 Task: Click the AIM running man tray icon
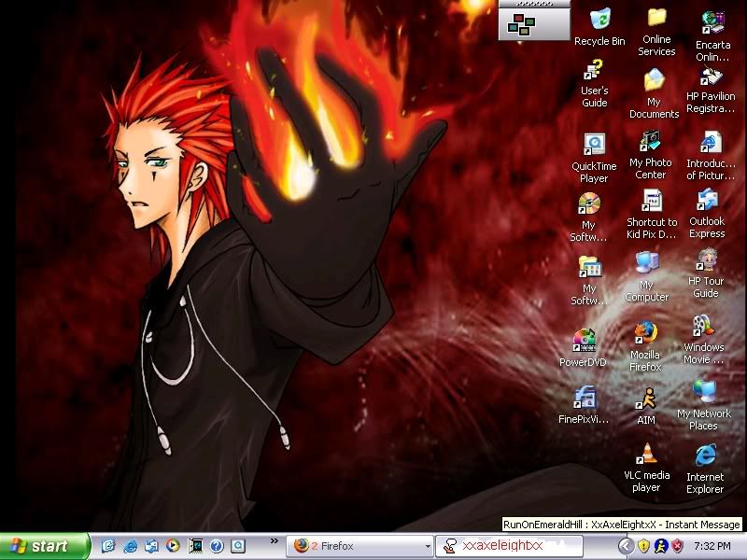660,546
